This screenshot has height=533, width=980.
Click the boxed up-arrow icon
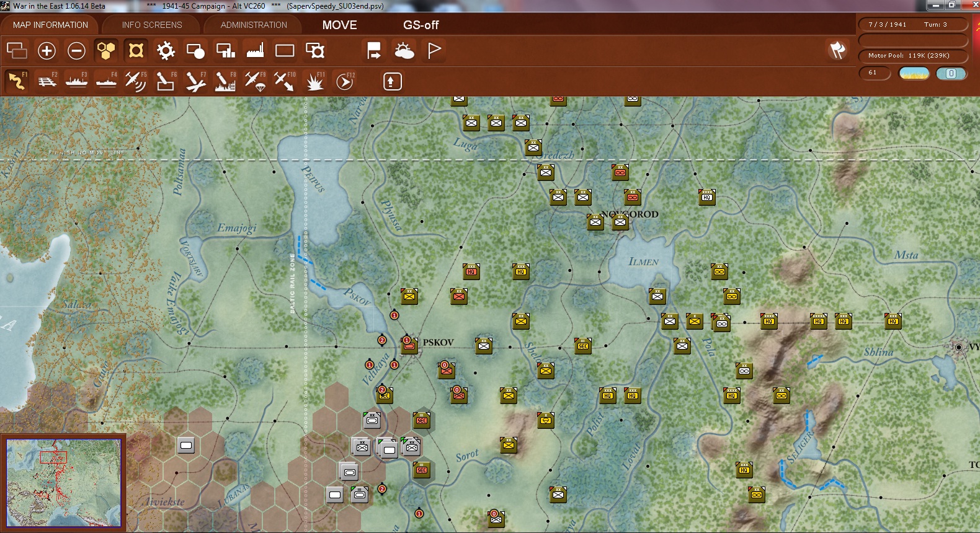coord(392,81)
